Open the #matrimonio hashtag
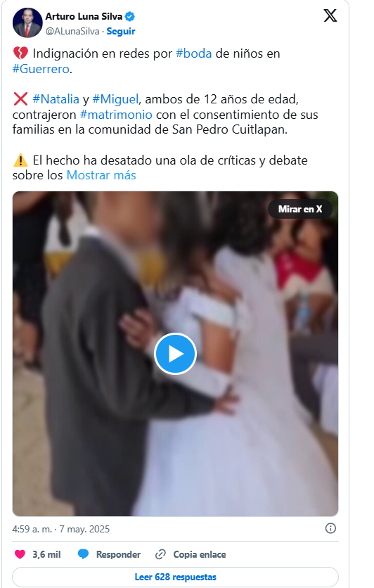 [x=116, y=115]
